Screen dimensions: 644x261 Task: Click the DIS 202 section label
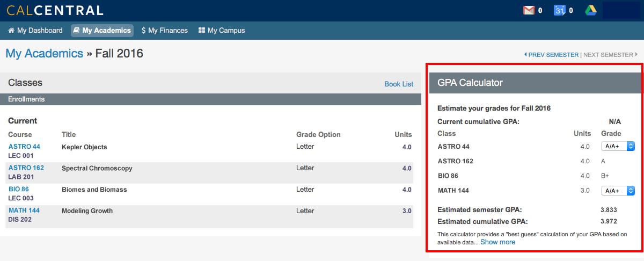point(20,219)
